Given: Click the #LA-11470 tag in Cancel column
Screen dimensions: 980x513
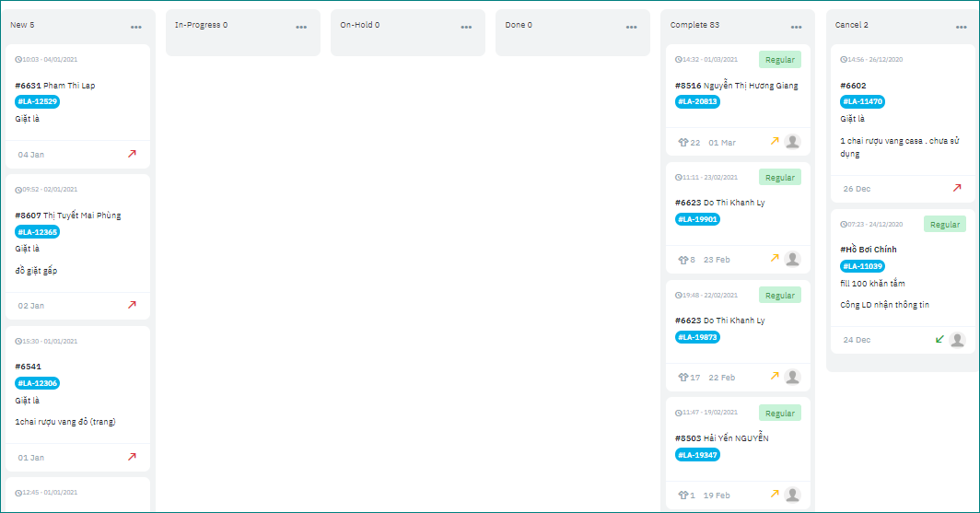Looking at the screenshot, I should point(863,101).
